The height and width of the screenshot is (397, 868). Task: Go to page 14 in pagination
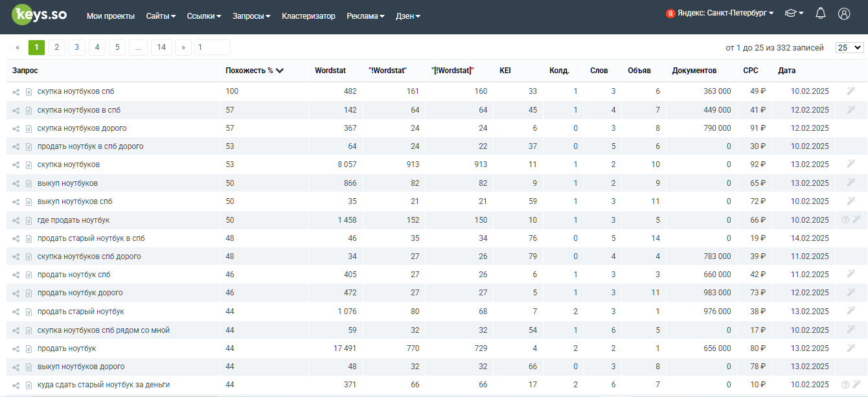tap(161, 47)
